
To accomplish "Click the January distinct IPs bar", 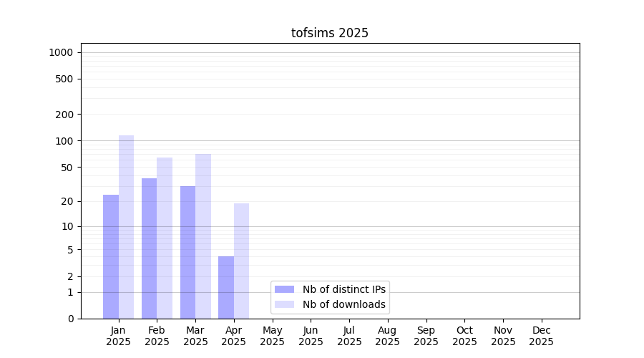I will 111,256.
